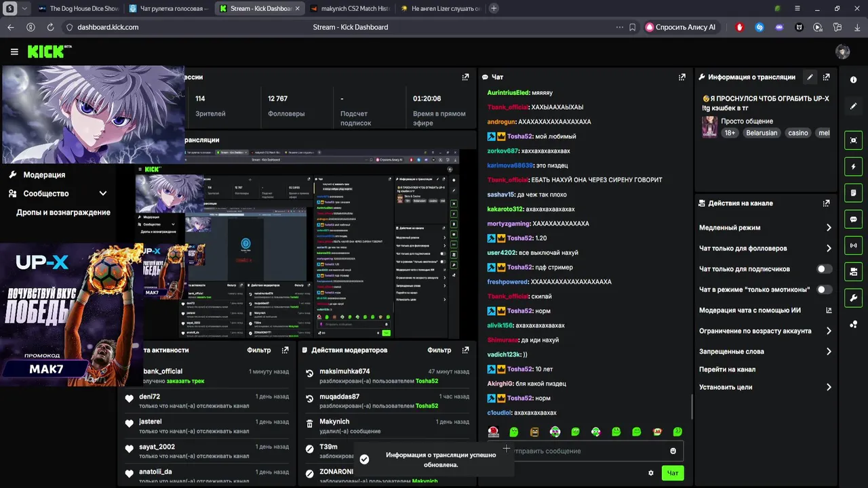The image size is (868, 488).
Task: Click the red hand blocker extension icon
Action: [x=740, y=27]
